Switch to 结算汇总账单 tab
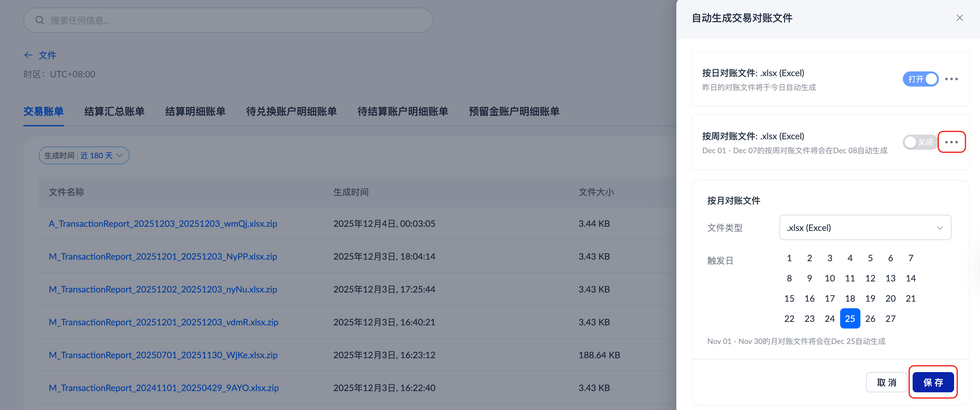This screenshot has height=410, width=980. pos(114,111)
